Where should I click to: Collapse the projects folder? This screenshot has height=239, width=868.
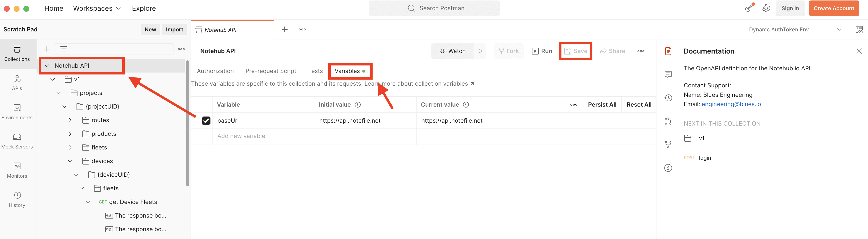tap(58, 93)
